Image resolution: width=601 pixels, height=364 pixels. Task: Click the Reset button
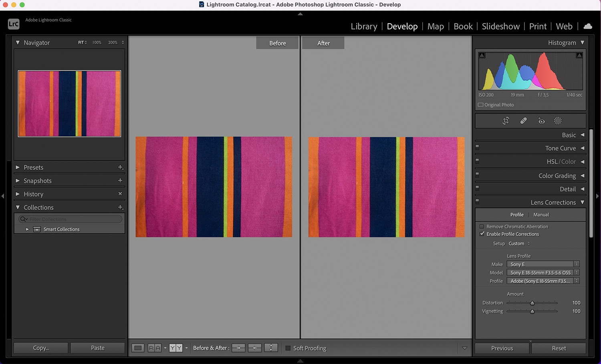pos(559,348)
